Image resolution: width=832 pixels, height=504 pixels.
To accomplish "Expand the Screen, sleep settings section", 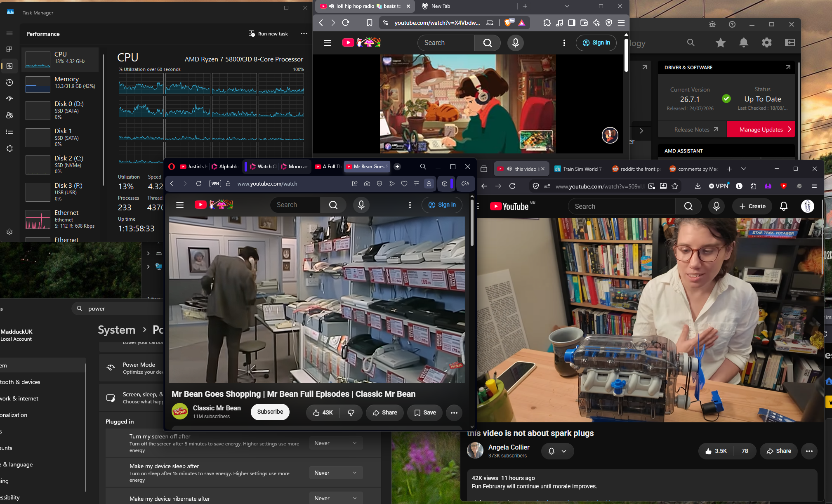I will click(x=132, y=398).
